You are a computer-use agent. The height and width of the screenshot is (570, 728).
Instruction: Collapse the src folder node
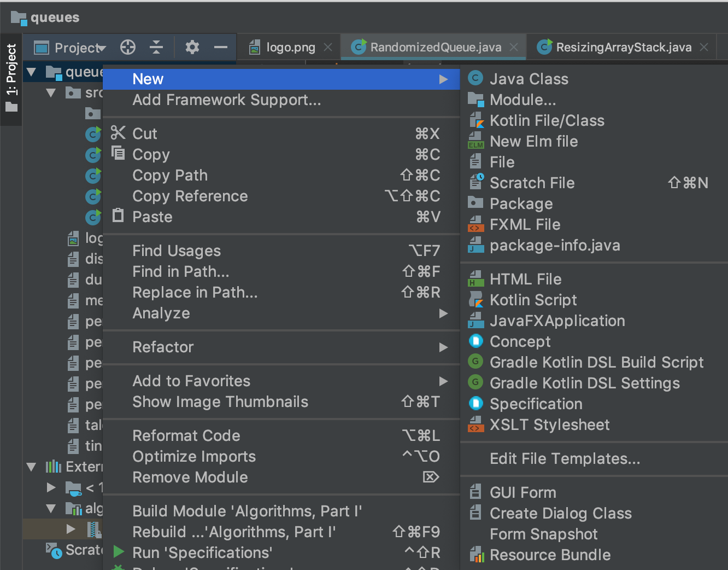click(51, 93)
